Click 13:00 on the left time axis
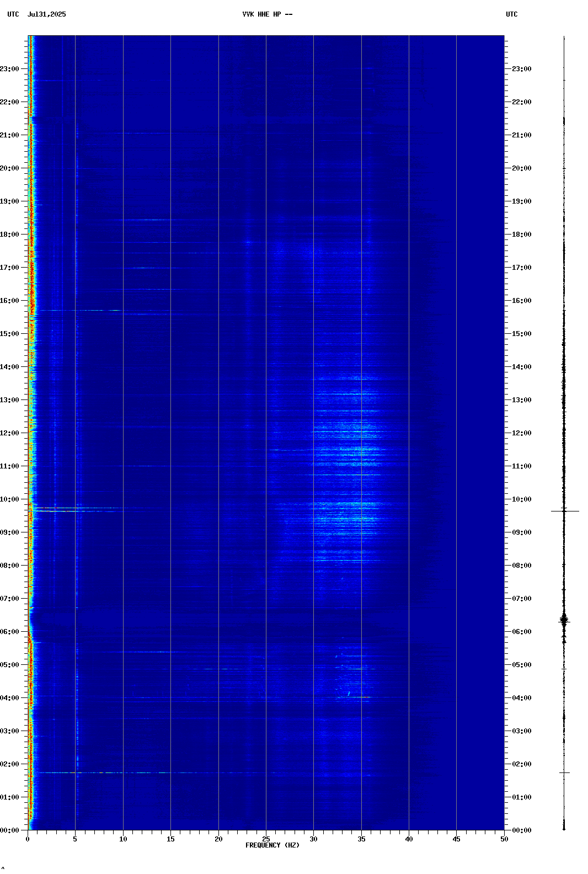Screen dimensions: 588x874 (9, 400)
